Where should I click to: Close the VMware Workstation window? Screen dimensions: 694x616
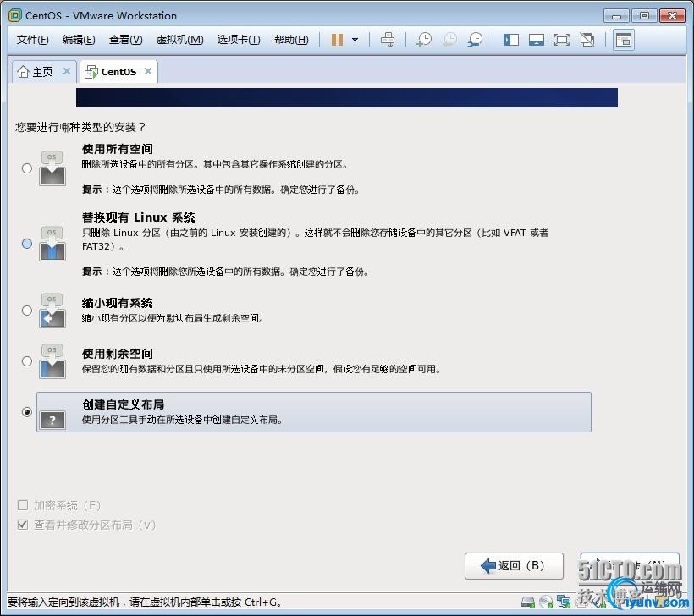point(672,16)
